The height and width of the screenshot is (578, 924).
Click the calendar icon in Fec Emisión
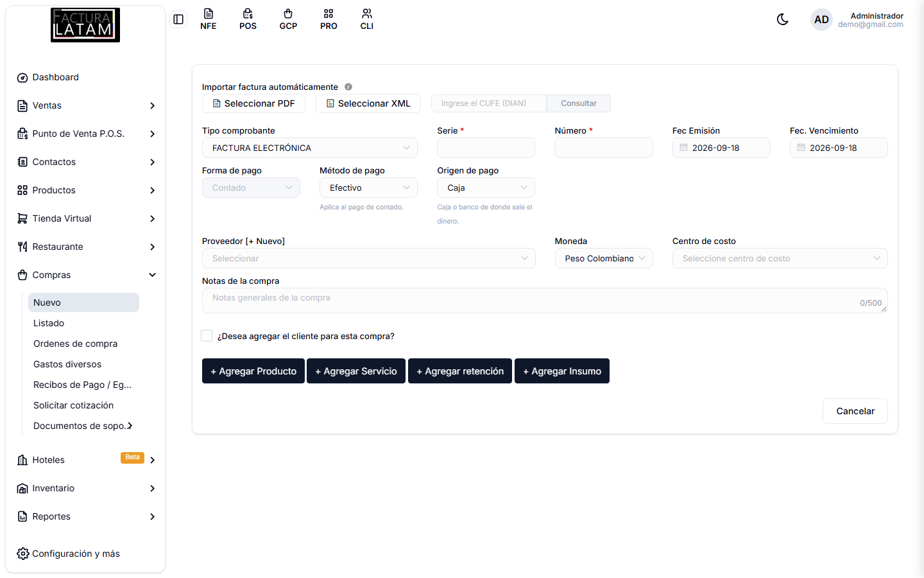(x=683, y=148)
